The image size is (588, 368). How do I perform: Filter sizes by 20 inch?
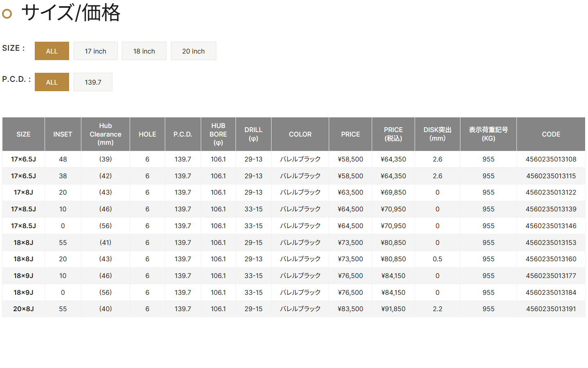point(193,51)
